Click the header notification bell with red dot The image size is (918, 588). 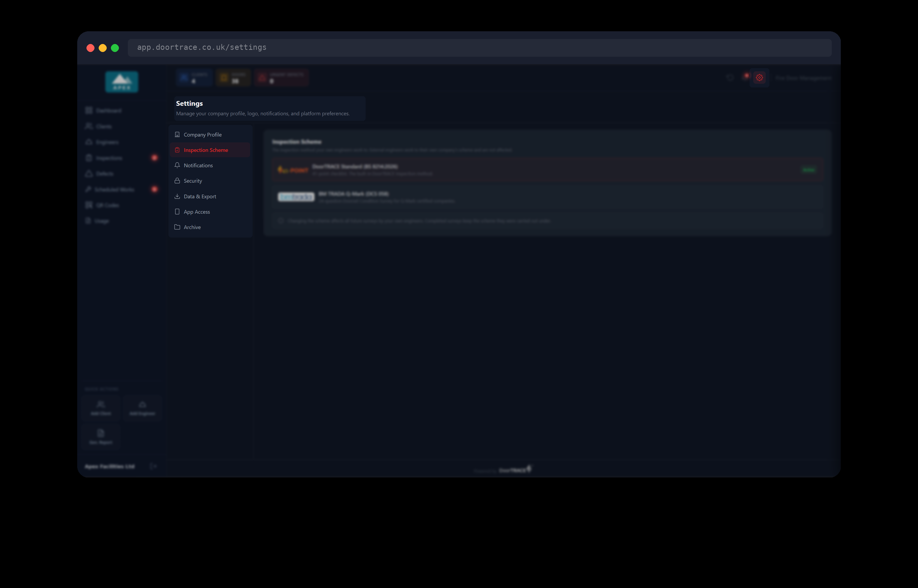745,77
